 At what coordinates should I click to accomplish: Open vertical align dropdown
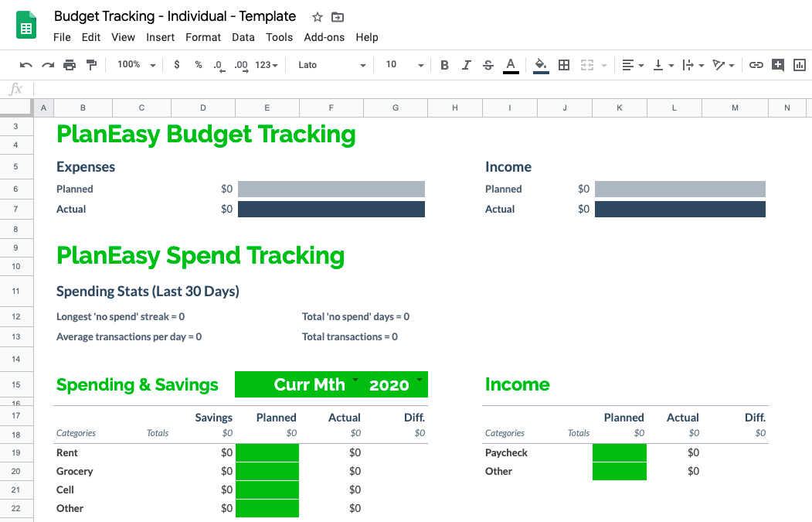(663, 65)
